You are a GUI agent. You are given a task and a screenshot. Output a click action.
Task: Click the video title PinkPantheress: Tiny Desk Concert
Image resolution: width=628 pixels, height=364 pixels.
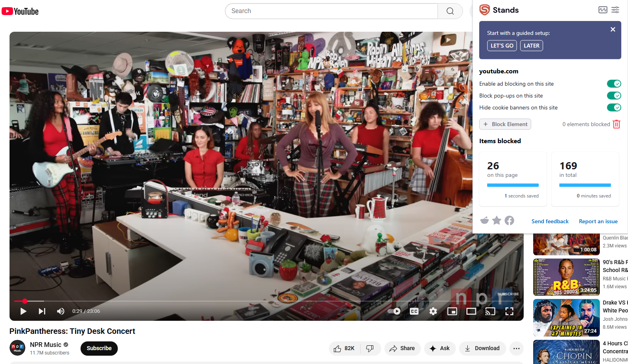72,331
